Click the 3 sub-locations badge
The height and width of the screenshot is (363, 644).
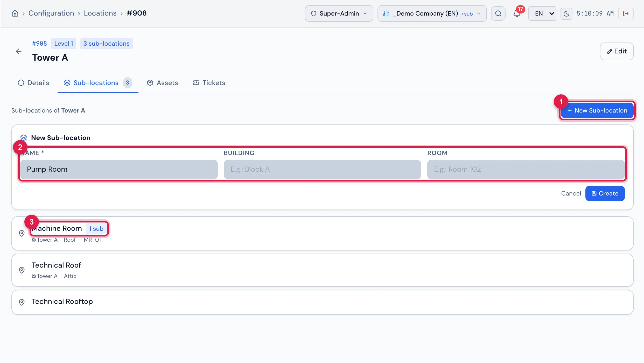pyautogui.click(x=106, y=44)
